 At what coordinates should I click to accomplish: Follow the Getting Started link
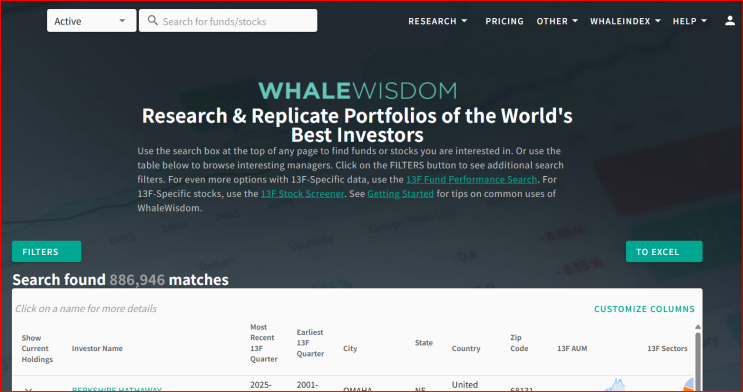point(400,194)
